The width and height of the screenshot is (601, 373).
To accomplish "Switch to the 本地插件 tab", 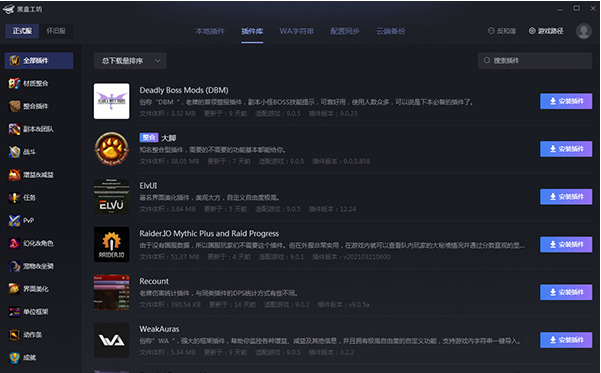I will click(210, 31).
